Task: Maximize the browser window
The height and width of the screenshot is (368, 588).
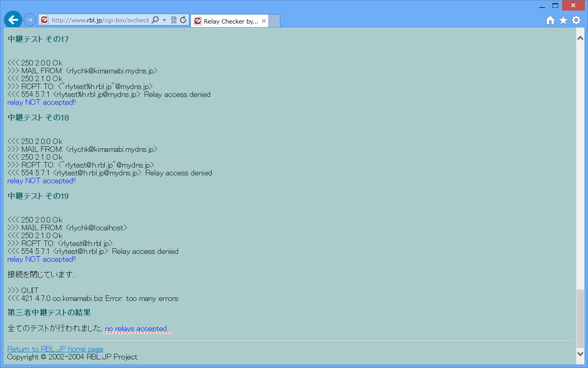Action: [x=555, y=5]
